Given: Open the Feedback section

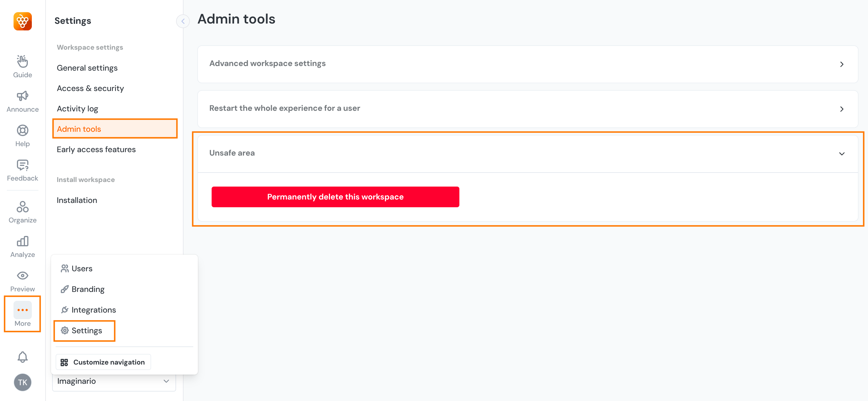Looking at the screenshot, I should [23, 170].
